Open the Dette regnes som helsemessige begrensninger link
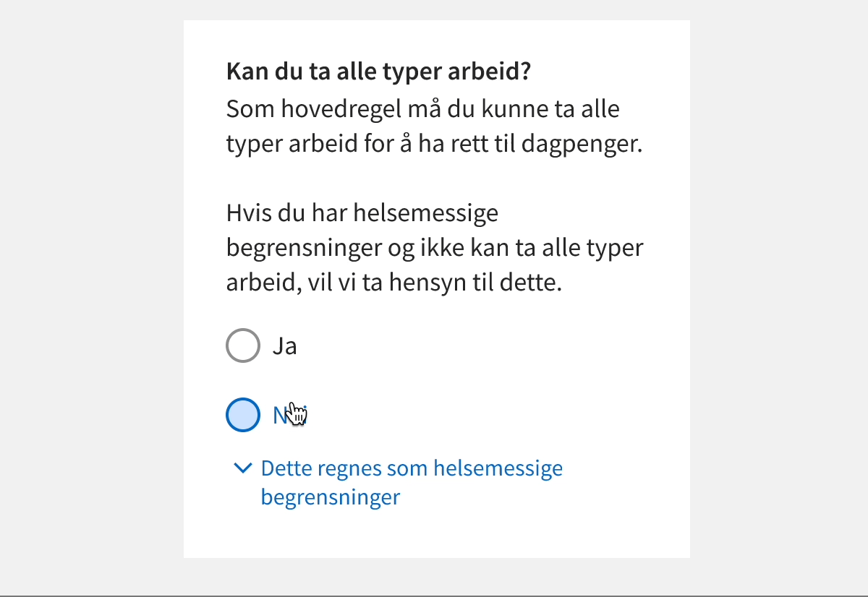Image resolution: width=868 pixels, height=597 pixels. coord(411,468)
